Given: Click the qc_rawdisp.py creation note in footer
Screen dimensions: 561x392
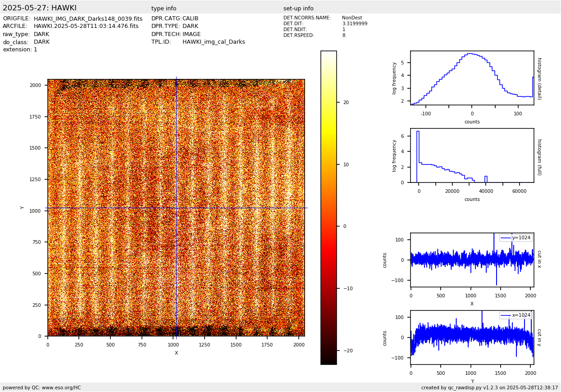Looking at the screenshot, I should pos(489,387).
